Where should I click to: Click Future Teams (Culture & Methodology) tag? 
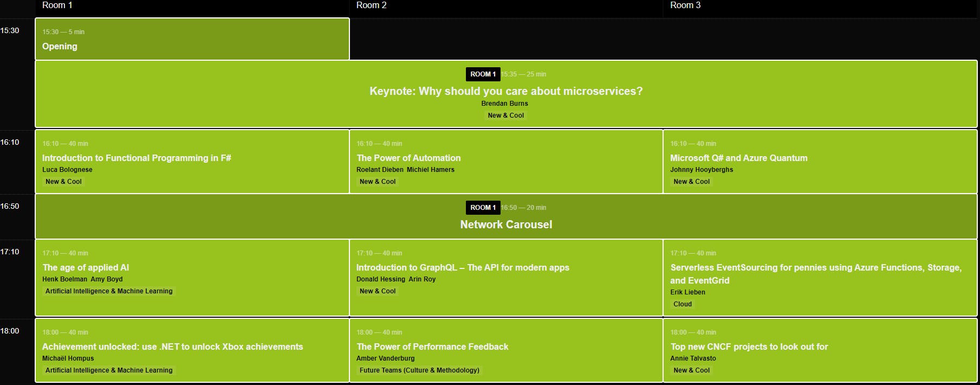point(419,370)
